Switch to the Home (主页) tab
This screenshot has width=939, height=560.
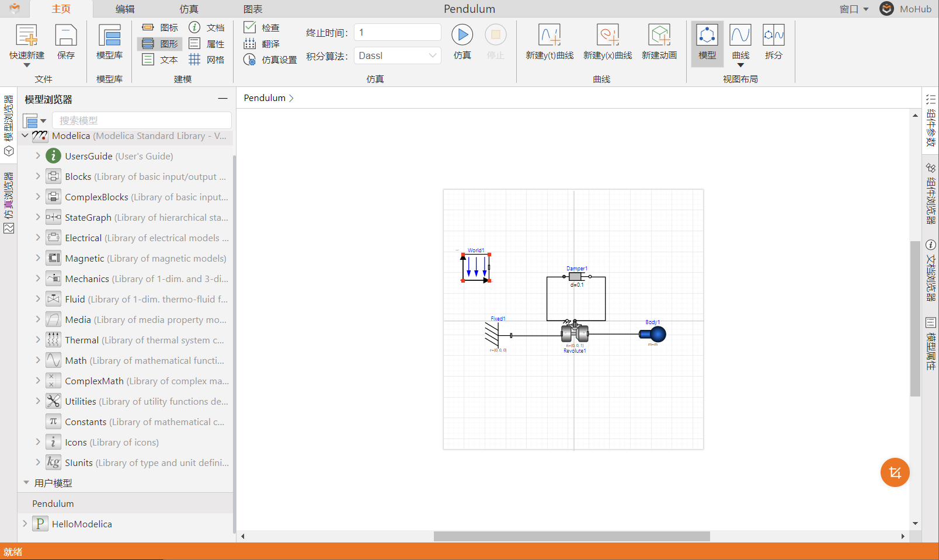[x=61, y=9]
